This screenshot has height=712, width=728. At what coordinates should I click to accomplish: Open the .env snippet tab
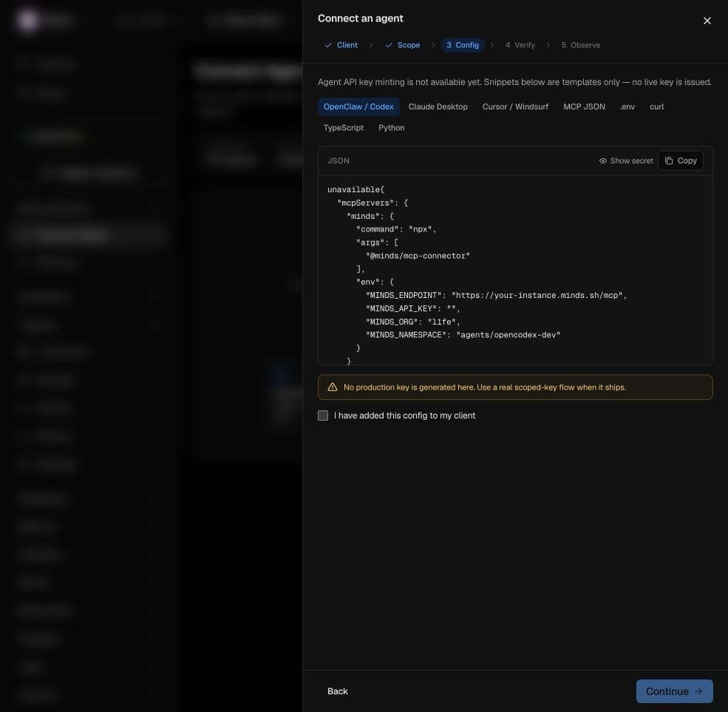[627, 106]
